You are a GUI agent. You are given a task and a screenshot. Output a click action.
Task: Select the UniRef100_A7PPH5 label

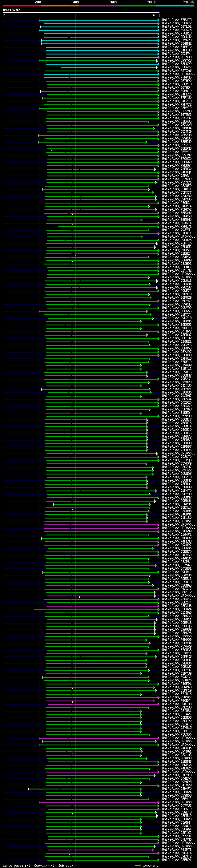click(177, 78)
